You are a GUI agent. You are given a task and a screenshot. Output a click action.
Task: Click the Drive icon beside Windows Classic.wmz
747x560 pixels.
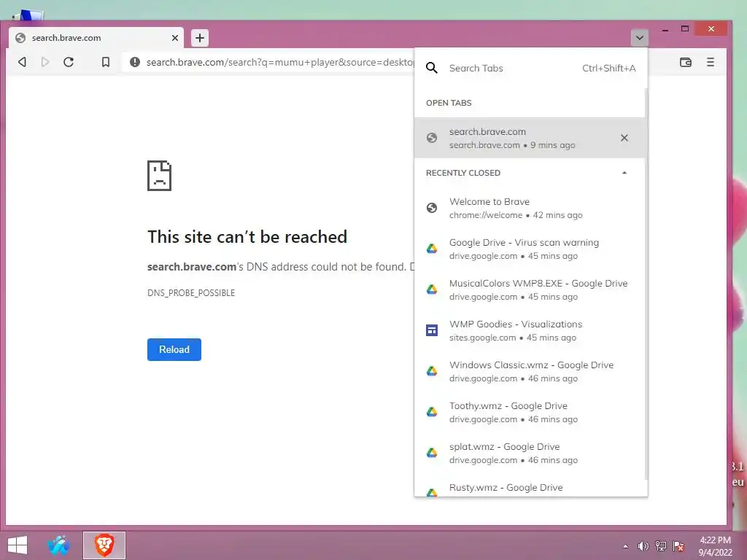point(432,371)
